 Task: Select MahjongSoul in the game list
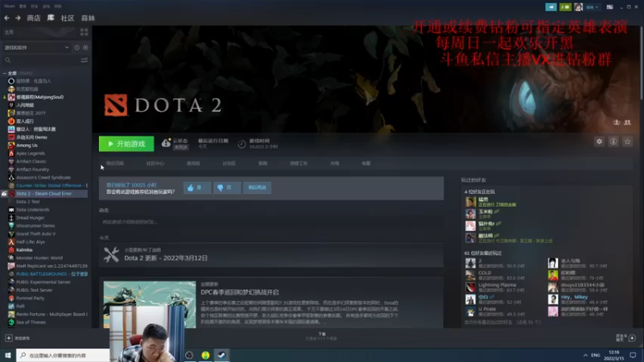point(39,97)
